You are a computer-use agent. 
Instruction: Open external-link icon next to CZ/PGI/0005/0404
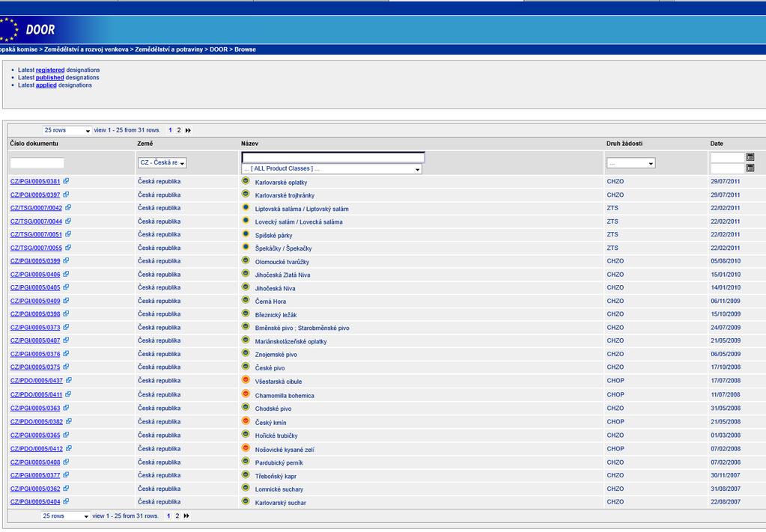(66, 501)
